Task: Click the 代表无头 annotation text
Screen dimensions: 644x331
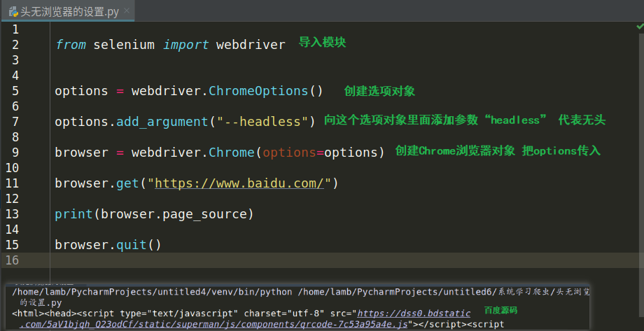Action: tap(582, 120)
